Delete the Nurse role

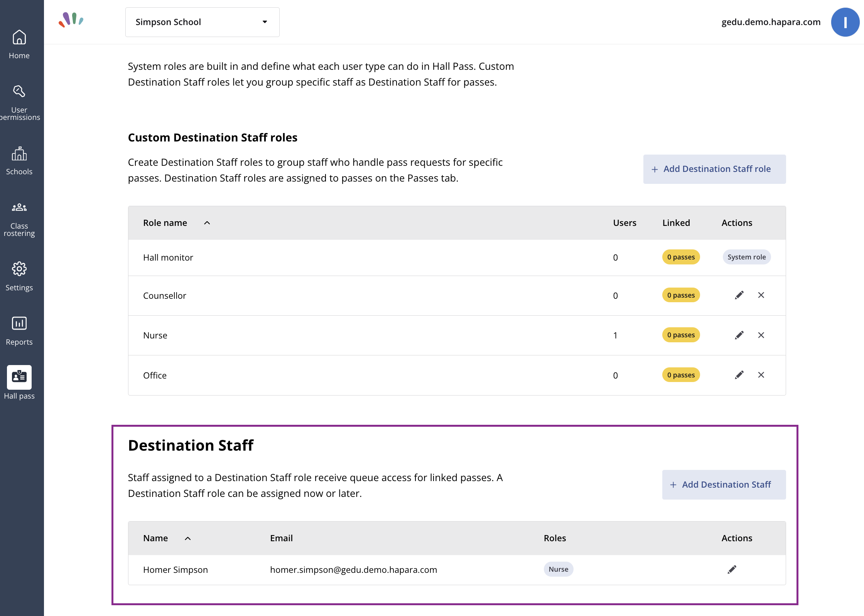point(761,335)
